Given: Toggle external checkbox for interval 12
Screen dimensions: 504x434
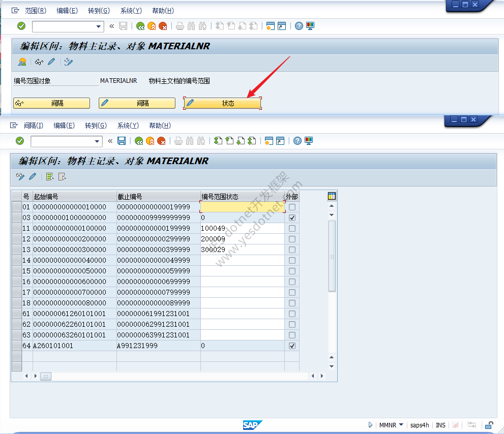Looking at the screenshot, I should (x=292, y=239).
